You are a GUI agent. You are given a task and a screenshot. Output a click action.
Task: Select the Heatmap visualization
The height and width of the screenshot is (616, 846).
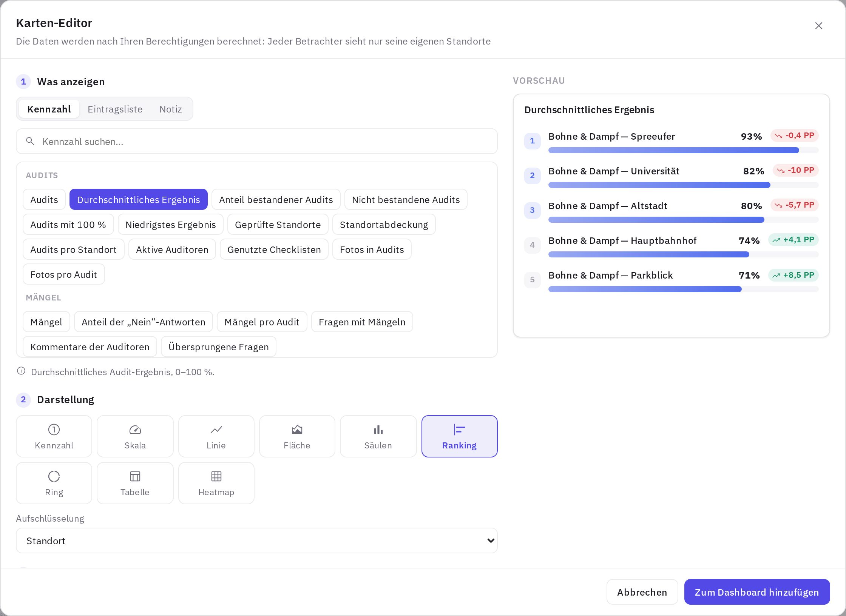(216, 483)
